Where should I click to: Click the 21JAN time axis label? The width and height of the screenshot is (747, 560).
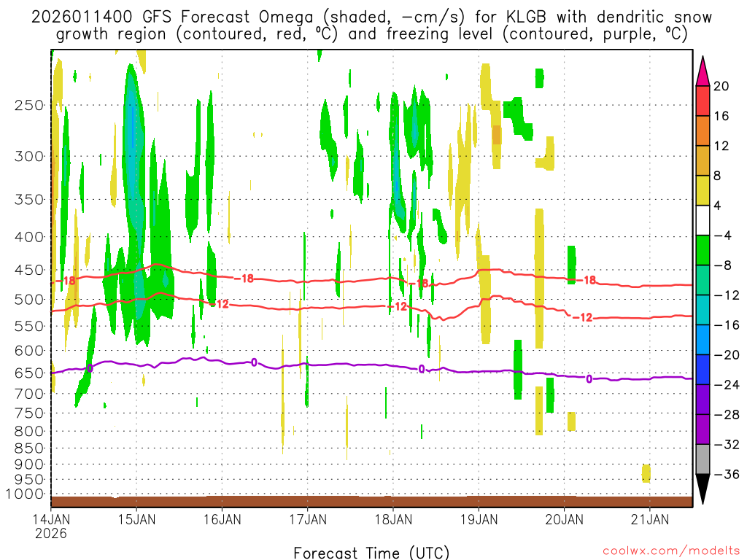click(650, 519)
